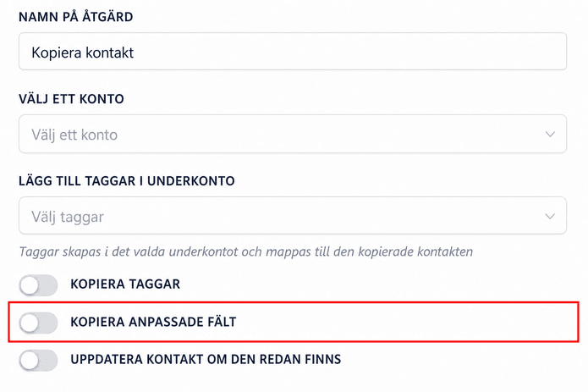Click the Välj ett konto chevron arrow
Image resolution: width=588 pixels, height=392 pixels.
coord(550,135)
